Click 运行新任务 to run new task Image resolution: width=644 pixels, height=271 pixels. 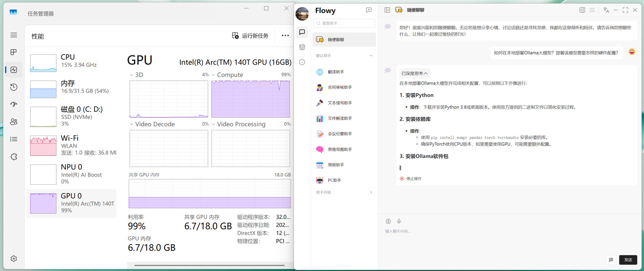coord(250,36)
